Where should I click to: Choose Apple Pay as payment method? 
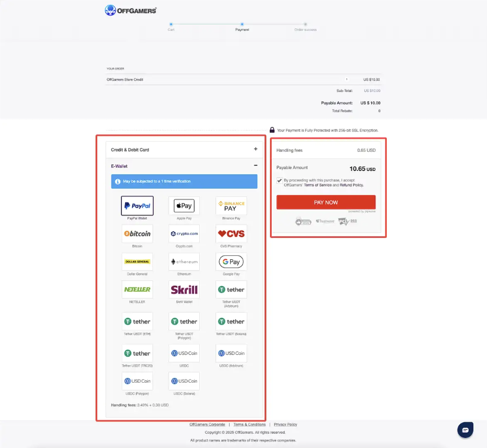(184, 206)
